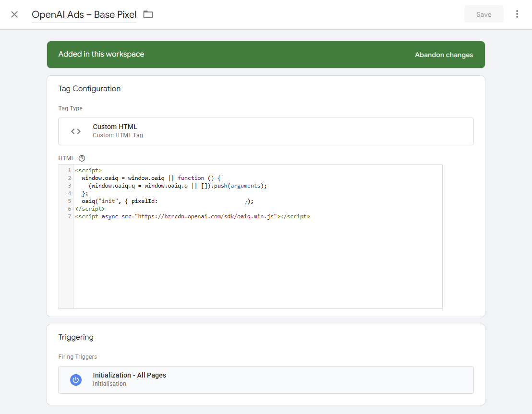Screen dimensions: 532x414
Task: Click line number 4 in the editor gutter
Action: [x=69, y=193]
